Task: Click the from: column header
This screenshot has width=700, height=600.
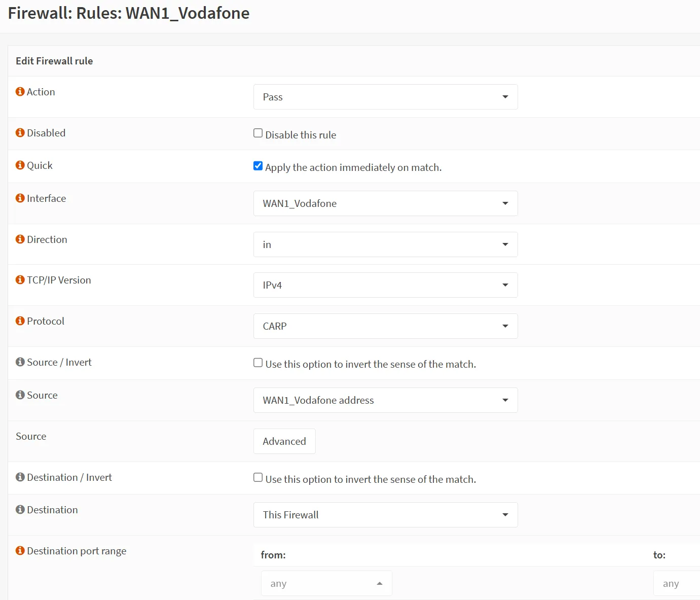Action: point(273,555)
